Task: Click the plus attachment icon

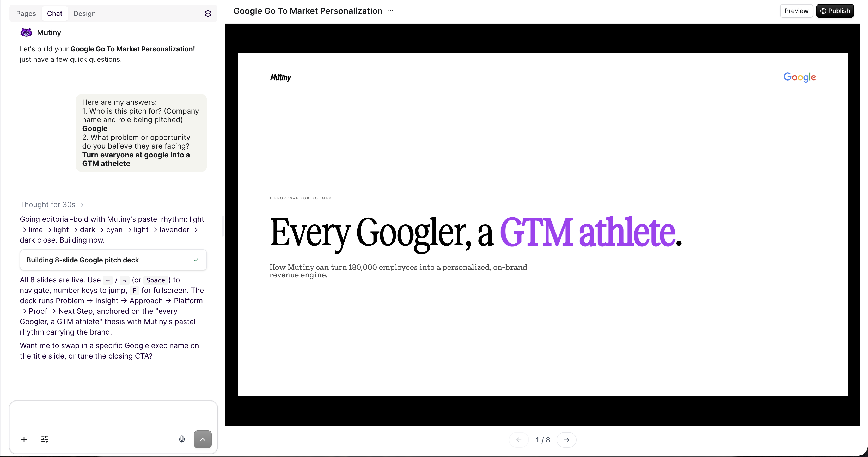Action: click(x=24, y=439)
